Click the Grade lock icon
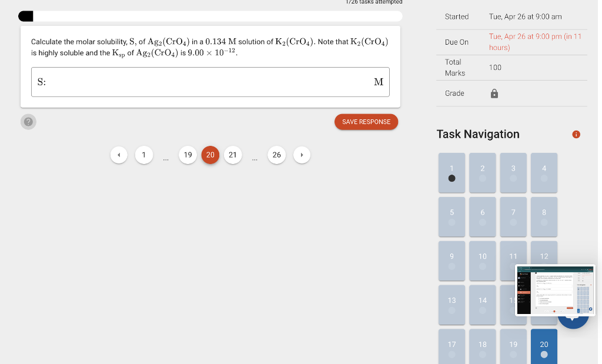The width and height of the screenshot is (602, 364). point(494,93)
